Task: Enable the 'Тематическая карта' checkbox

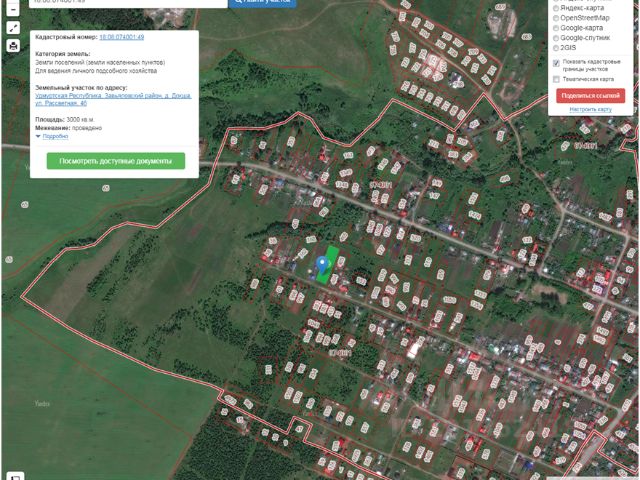Action: point(556,78)
